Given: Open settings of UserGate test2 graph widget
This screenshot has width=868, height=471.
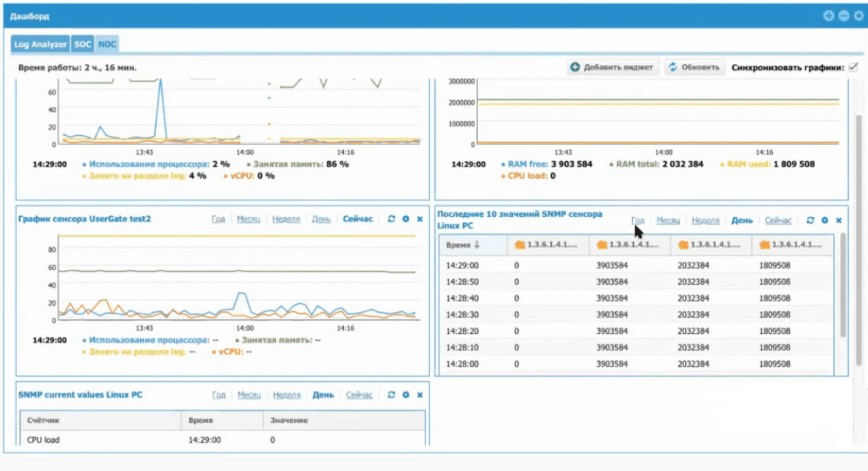Looking at the screenshot, I should pyautogui.click(x=406, y=219).
